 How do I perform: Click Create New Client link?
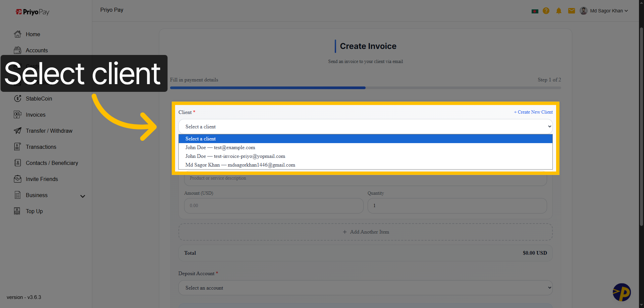click(x=533, y=112)
